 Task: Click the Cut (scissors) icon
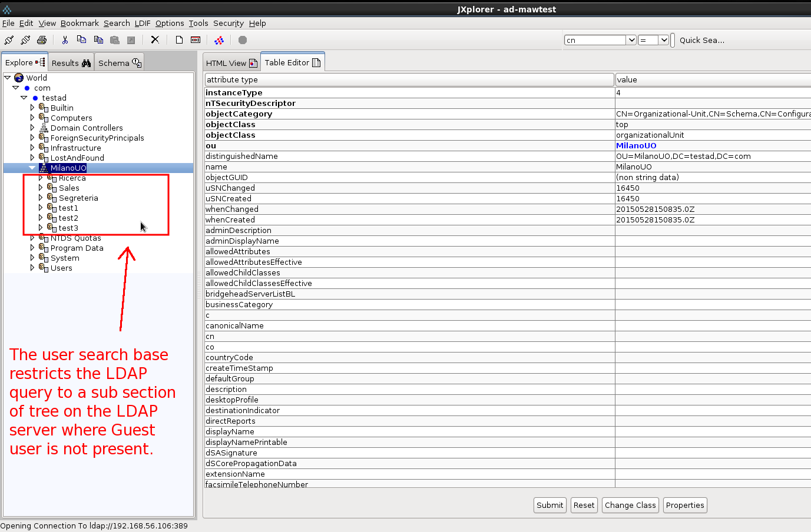(x=65, y=40)
